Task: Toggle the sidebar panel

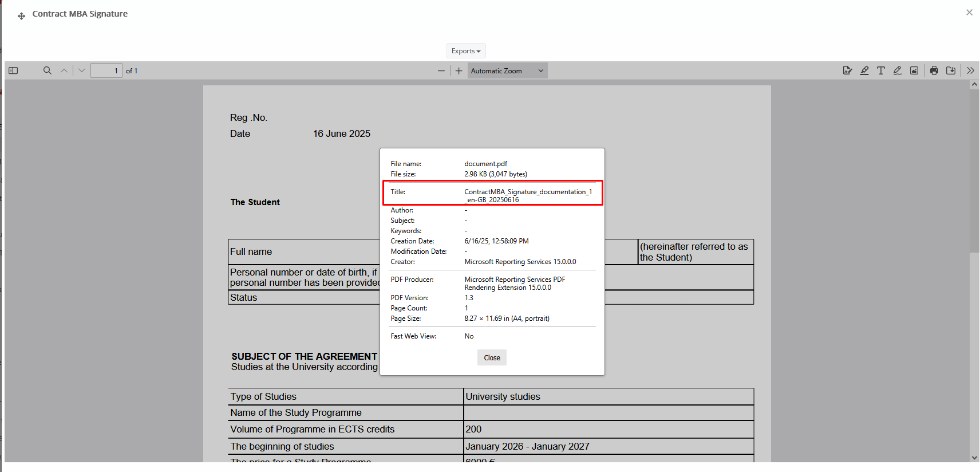Action: tap(13, 70)
